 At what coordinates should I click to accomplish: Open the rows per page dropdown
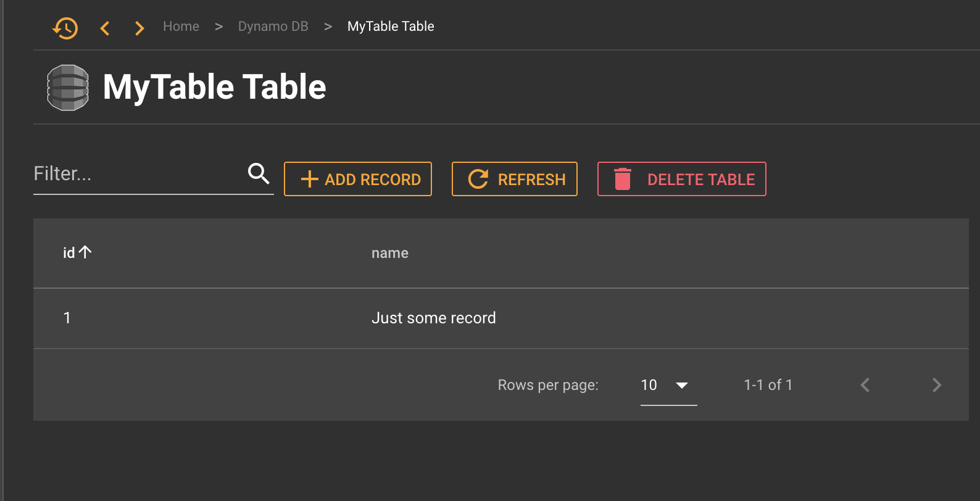pyautogui.click(x=669, y=385)
